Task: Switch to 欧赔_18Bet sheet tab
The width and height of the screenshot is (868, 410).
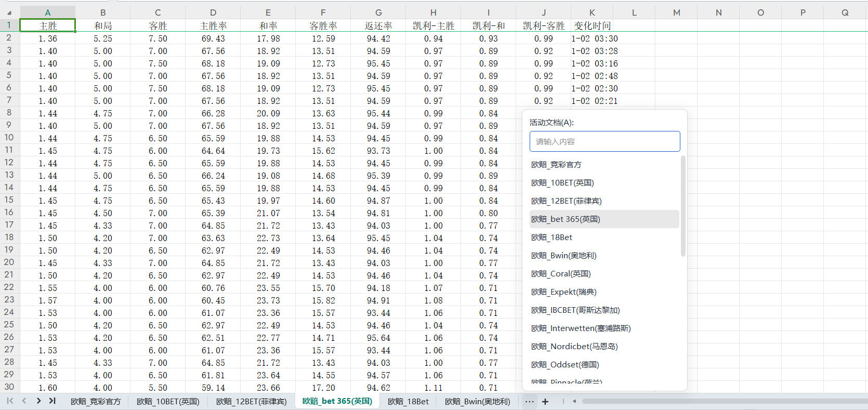Action: (408, 401)
